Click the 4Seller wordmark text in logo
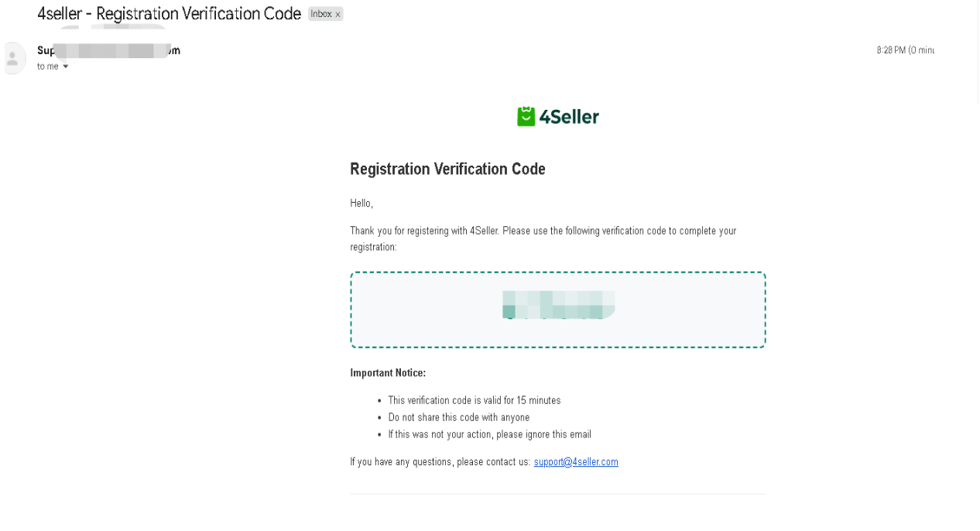The image size is (980, 531). [x=569, y=118]
